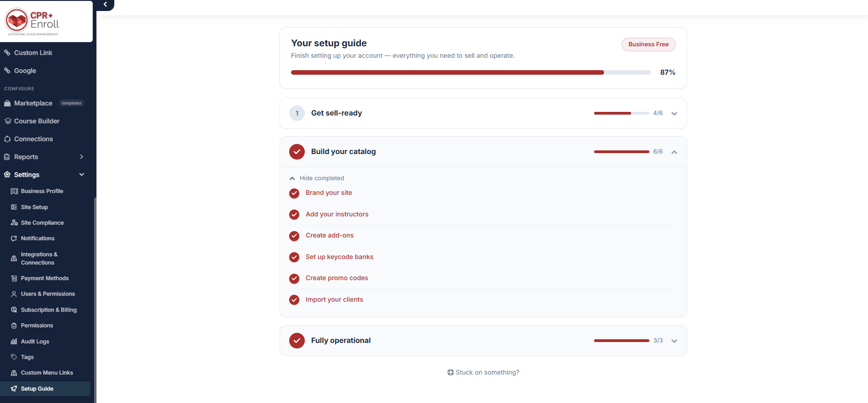Click the Tags label icon
Screen dimensions: 868x403
coord(14,357)
